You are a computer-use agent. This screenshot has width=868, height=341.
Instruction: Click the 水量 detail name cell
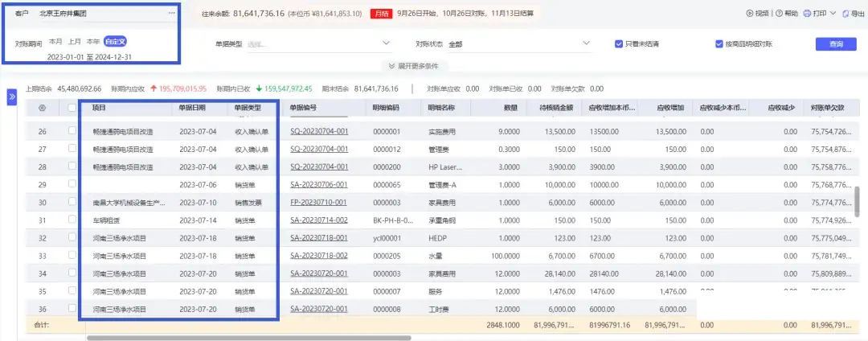coord(435,256)
